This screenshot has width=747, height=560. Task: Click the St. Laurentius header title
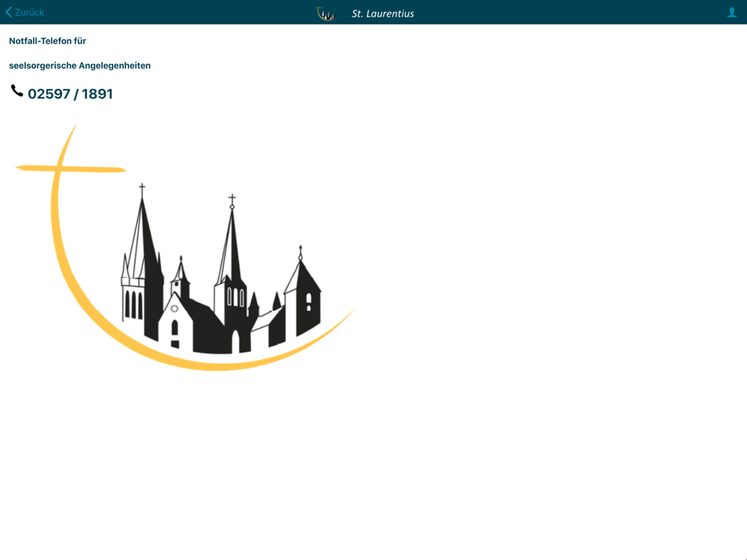[383, 13]
